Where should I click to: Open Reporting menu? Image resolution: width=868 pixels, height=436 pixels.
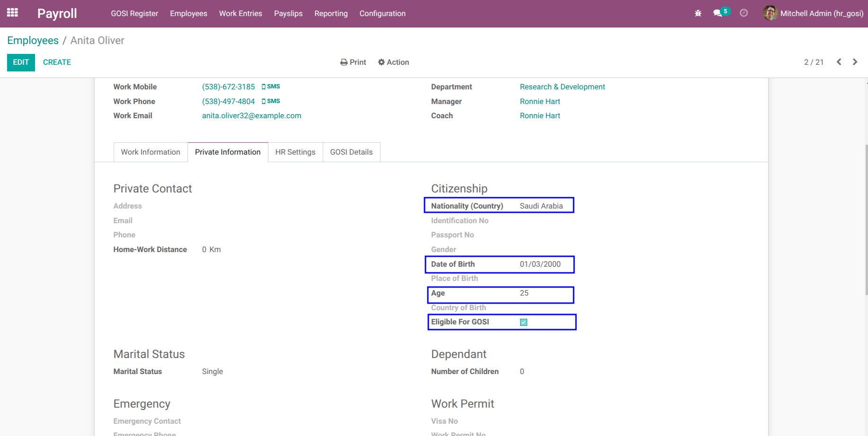pyautogui.click(x=331, y=14)
